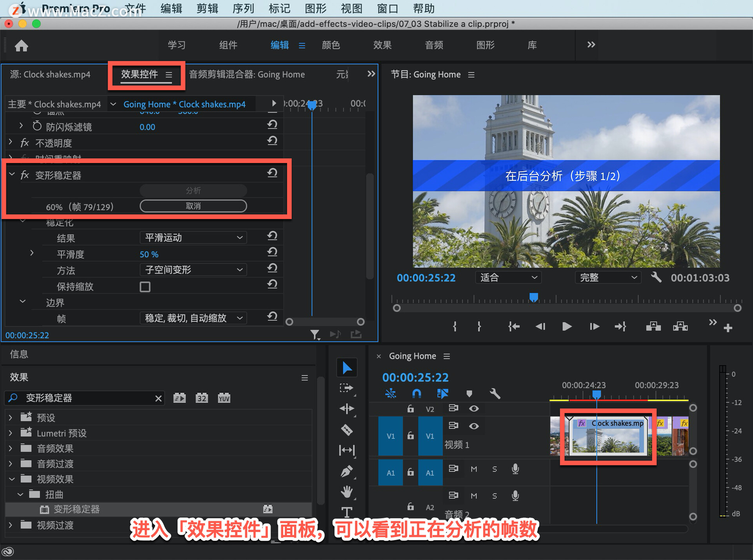Click the 50 % smoothness value
The width and height of the screenshot is (753, 560).
149,254
